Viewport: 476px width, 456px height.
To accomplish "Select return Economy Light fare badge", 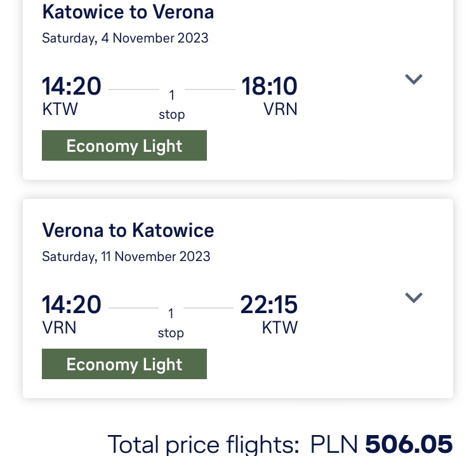I will click(124, 364).
